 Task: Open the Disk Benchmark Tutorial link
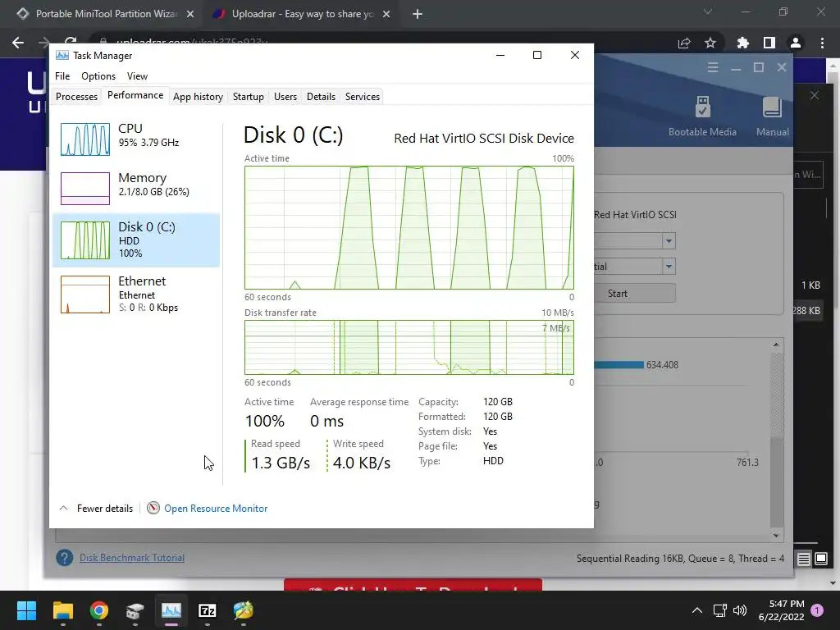(x=132, y=558)
